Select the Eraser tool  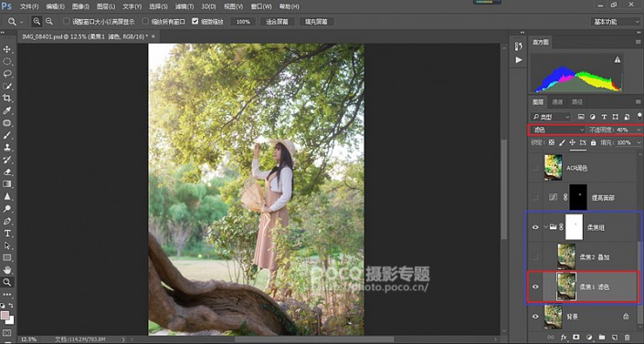click(7, 172)
